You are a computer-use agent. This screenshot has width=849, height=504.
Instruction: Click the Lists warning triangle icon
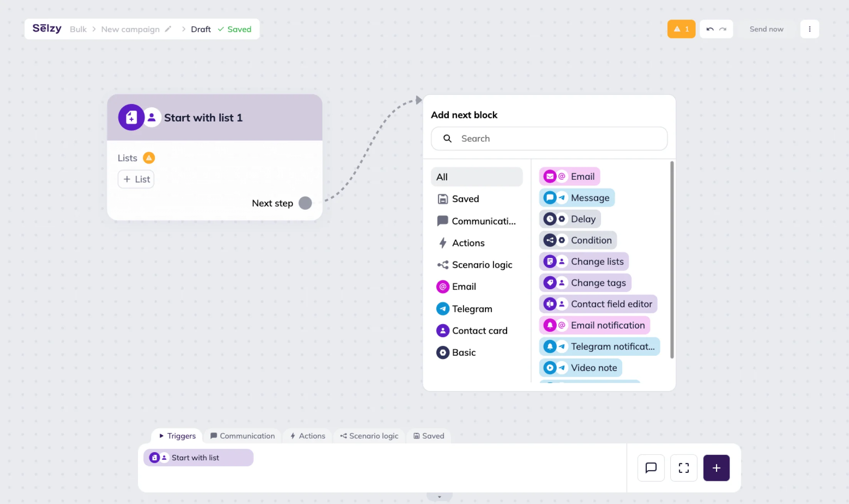(149, 158)
